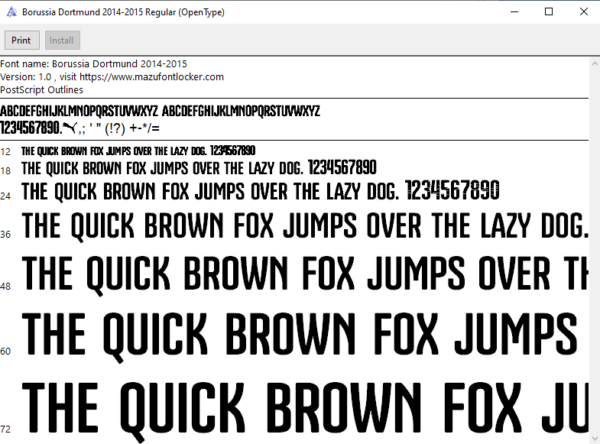Screen dimensions: 600x444
Task: Click the font viewer app icon in title bar
Action: (11, 12)
